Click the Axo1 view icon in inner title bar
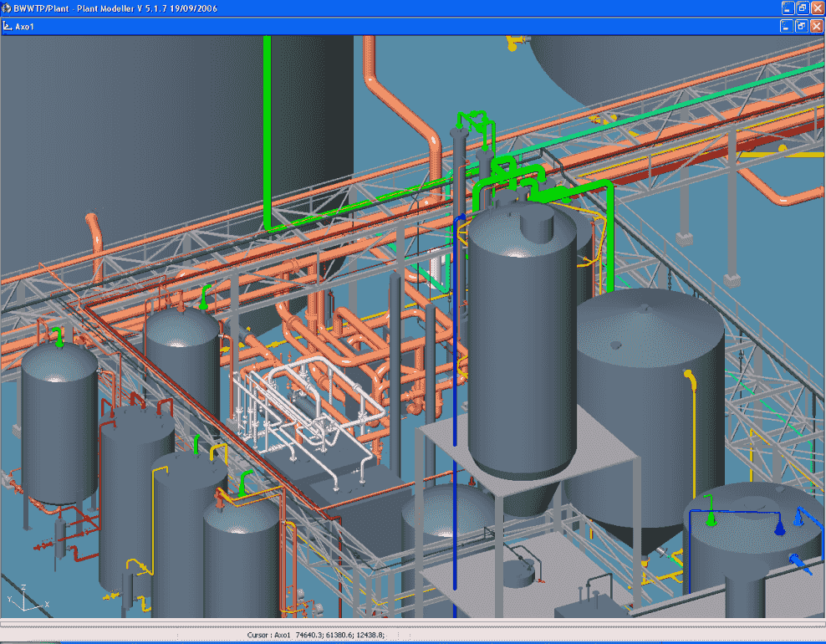 pyautogui.click(x=8, y=26)
